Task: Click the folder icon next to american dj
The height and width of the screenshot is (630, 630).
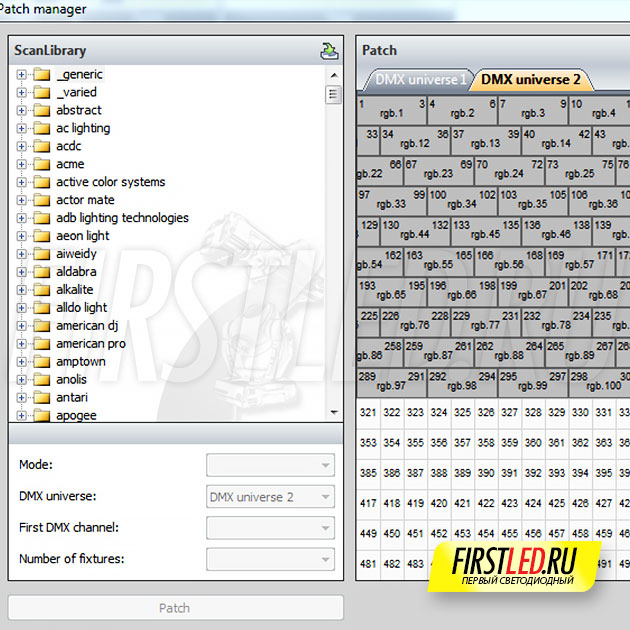Action: tap(41, 326)
